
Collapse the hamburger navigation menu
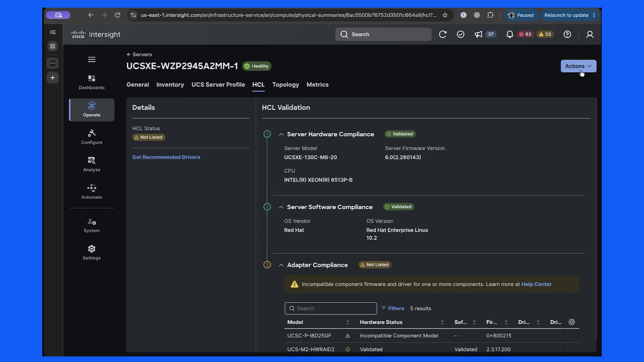point(92,60)
